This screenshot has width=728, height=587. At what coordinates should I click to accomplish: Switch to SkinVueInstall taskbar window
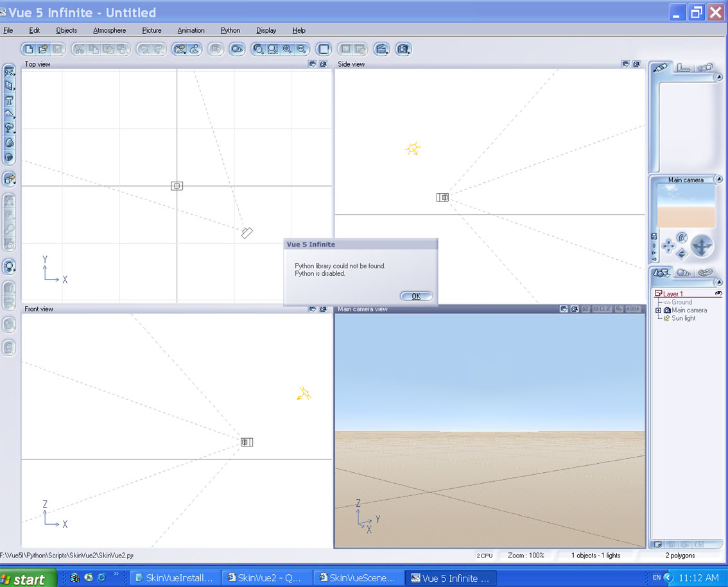(175, 578)
